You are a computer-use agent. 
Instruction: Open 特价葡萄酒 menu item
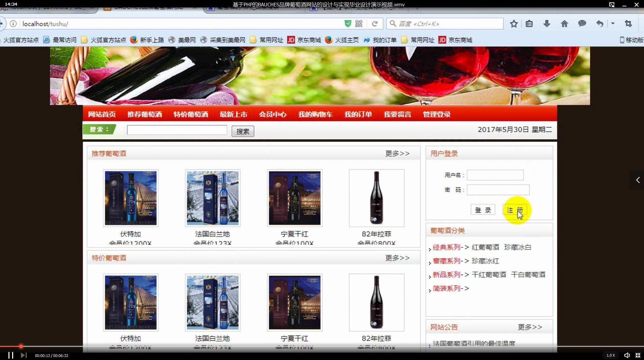(x=191, y=114)
